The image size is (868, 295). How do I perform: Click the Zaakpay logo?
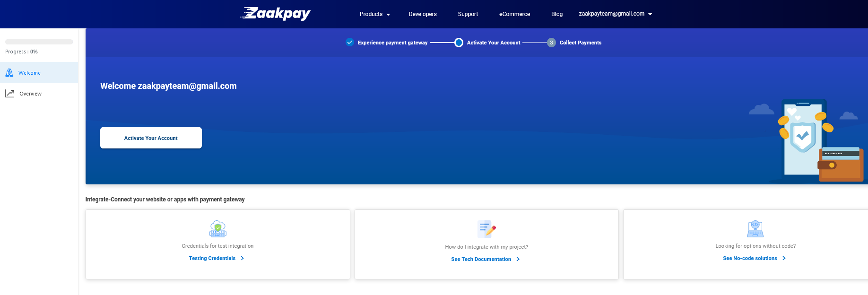pyautogui.click(x=276, y=14)
